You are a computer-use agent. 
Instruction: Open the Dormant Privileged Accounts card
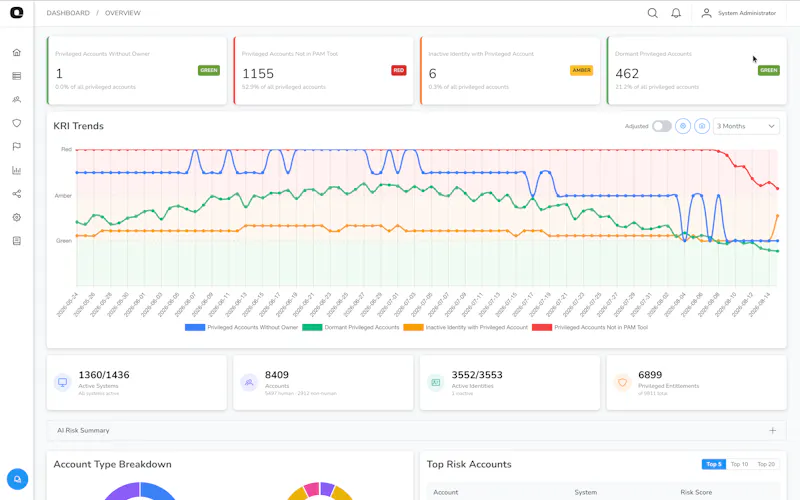coord(697,70)
